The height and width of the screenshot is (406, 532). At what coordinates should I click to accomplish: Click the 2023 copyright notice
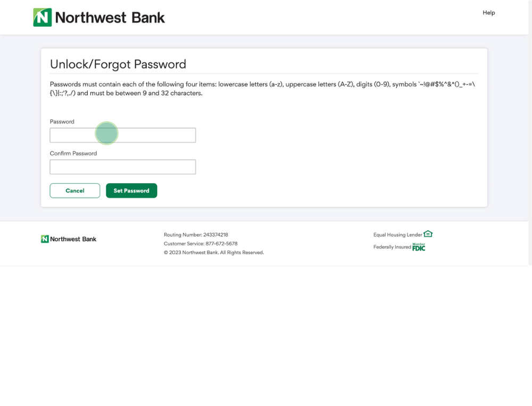click(x=214, y=252)
